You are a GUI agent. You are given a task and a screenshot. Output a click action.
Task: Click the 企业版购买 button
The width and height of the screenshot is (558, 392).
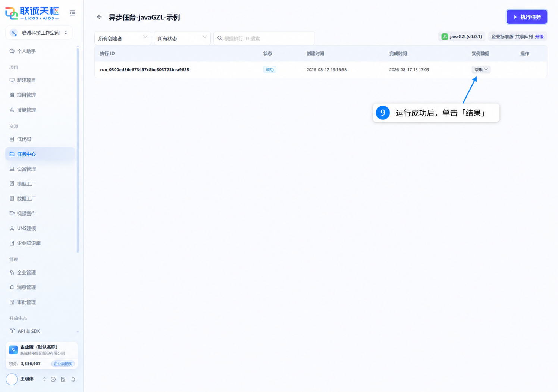tap(63, 364)
